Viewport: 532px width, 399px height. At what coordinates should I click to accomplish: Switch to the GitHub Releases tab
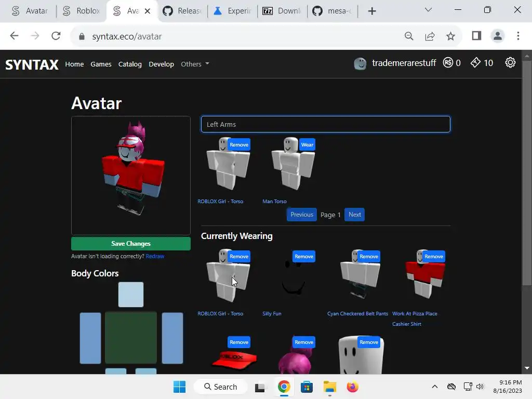pos(182,11)
